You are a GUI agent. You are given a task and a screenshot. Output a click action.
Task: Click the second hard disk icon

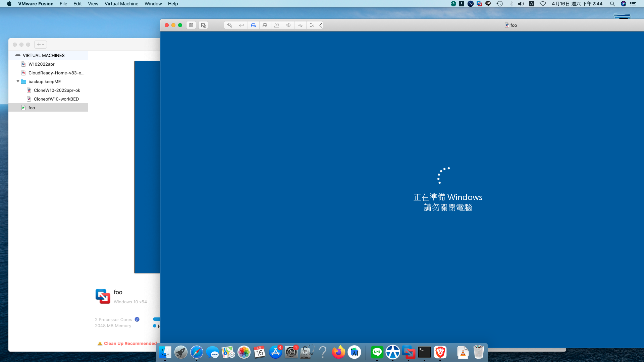point(265,25)
